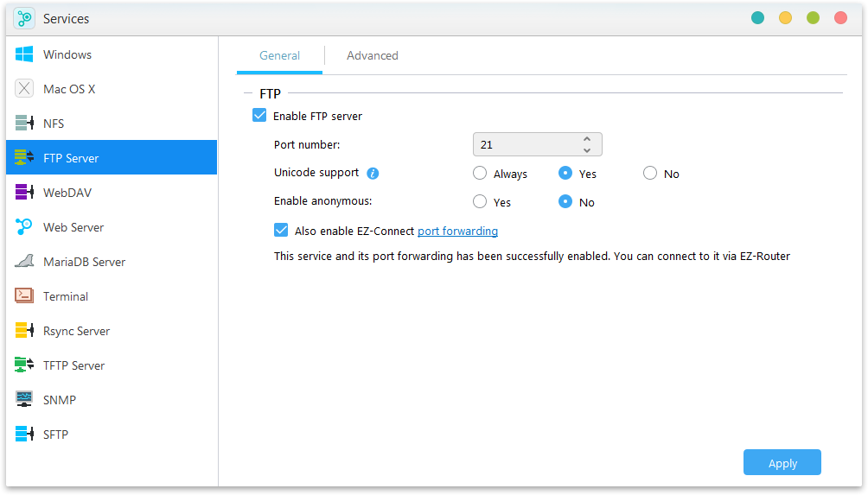
Task: Click the MariaDB seal icon
Action: coord(24,261)
